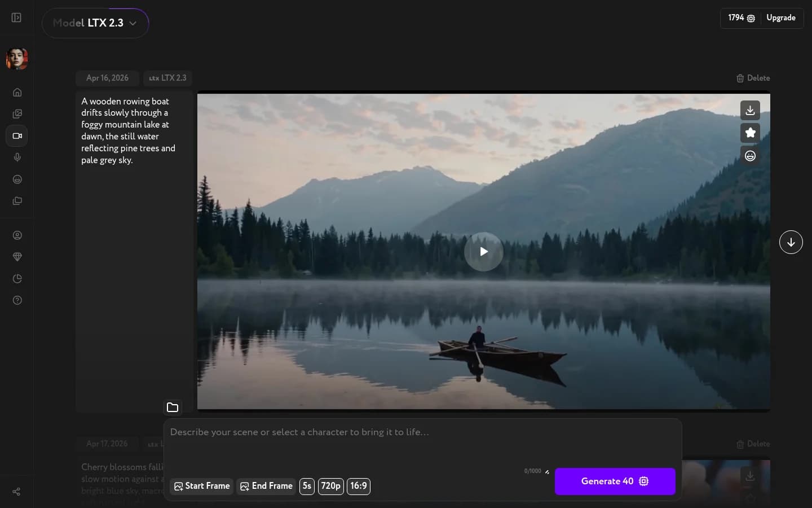The height and width of the screenshot is (508, 812).
Task: Open the 5s duration selector
Action: [307, 487]
